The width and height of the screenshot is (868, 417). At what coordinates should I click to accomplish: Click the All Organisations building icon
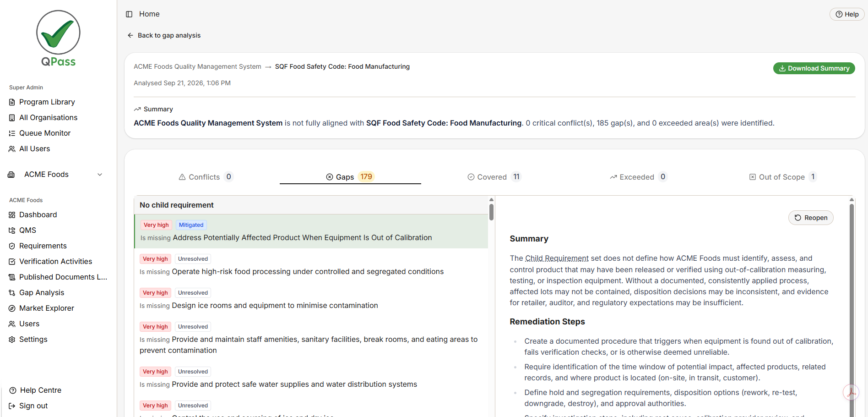pyautogui.click(x=12, y=118)
